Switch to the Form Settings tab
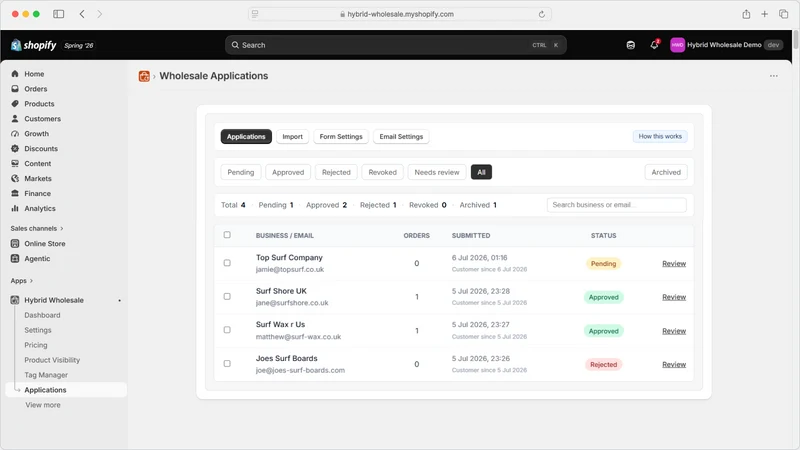The image size is (800, 450). pos(341,137)
